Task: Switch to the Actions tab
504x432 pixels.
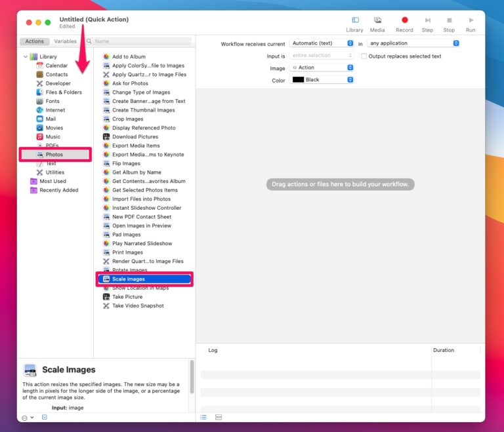Action: (34, 41)
